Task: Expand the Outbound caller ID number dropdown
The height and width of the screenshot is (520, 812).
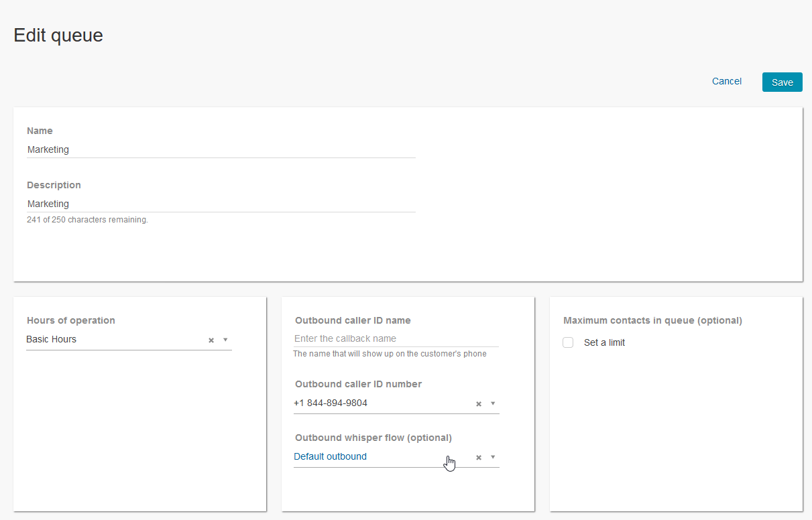Action: 493,403
